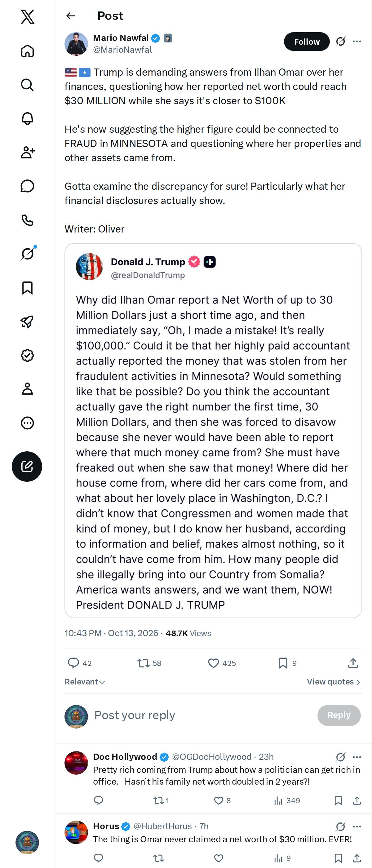This screenshot has height=868, width=372.
Task: Open more options on Doc Hollywood's reply
Action: pos(357,757)
